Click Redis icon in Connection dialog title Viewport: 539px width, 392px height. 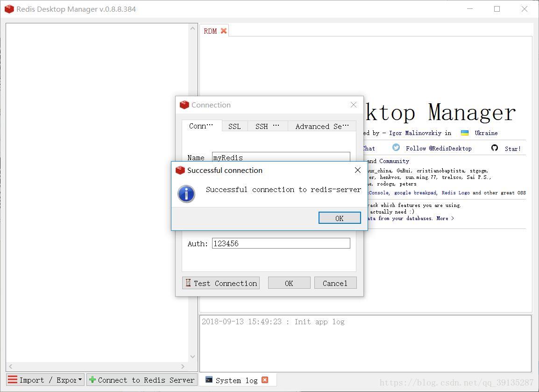click(184, 105)
